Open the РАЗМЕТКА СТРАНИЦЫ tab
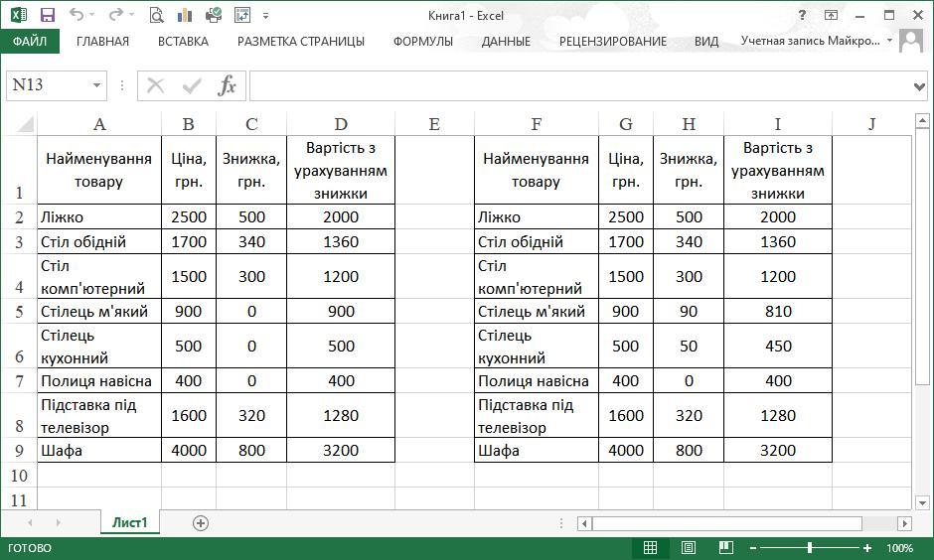The height and width of the screenshot is (560, 934). [x=301, y=41]
